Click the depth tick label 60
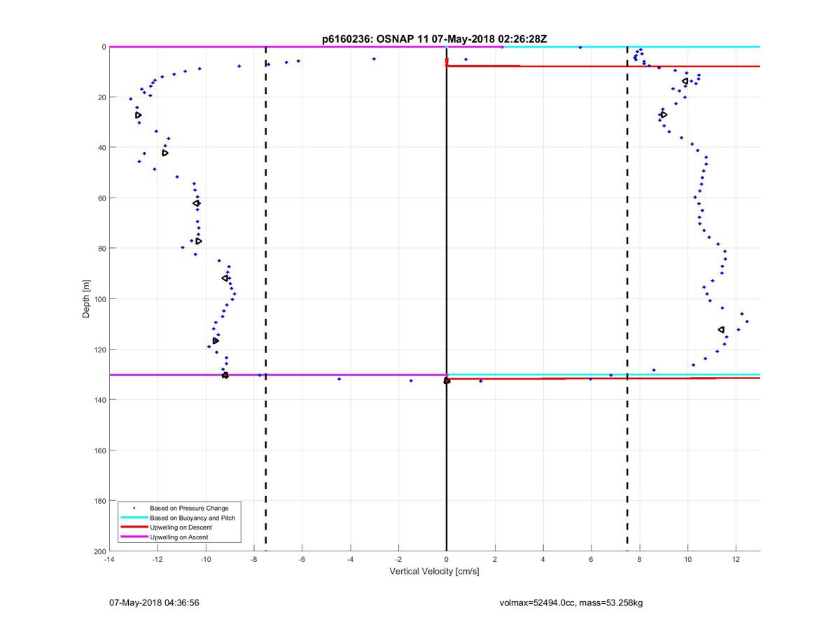 pyautogui.click(x=101, y=198)
